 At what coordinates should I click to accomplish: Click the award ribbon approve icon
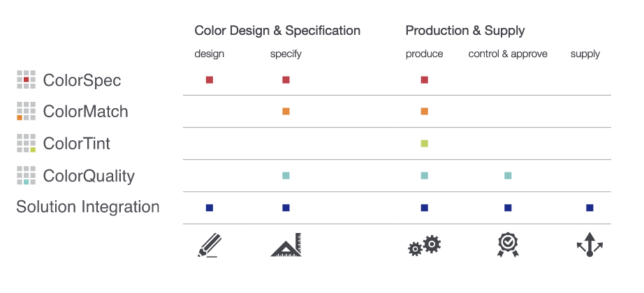(508, 245)
